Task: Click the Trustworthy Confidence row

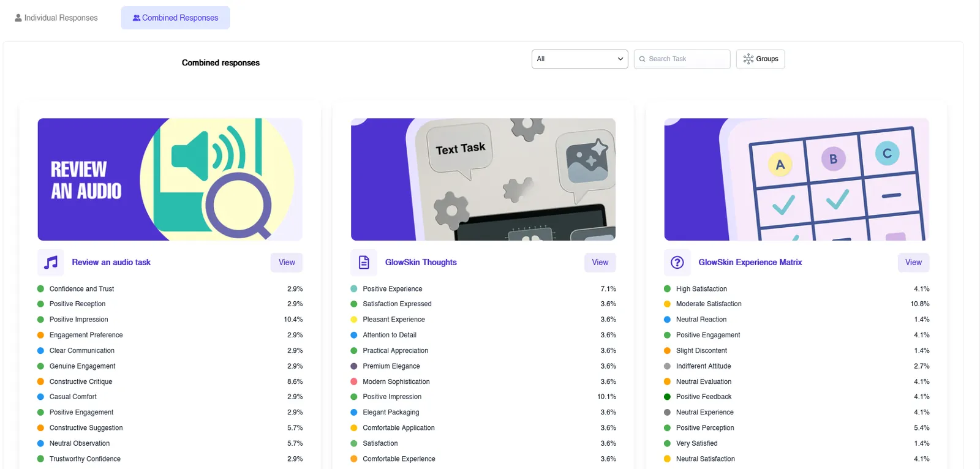Action: click(x=170, y=459)
